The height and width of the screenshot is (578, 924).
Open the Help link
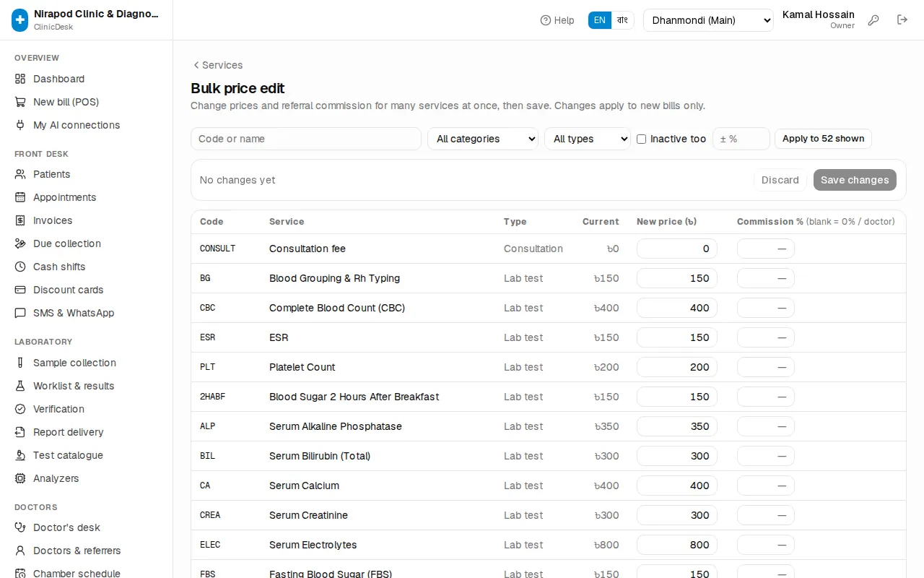coord(557,20)
